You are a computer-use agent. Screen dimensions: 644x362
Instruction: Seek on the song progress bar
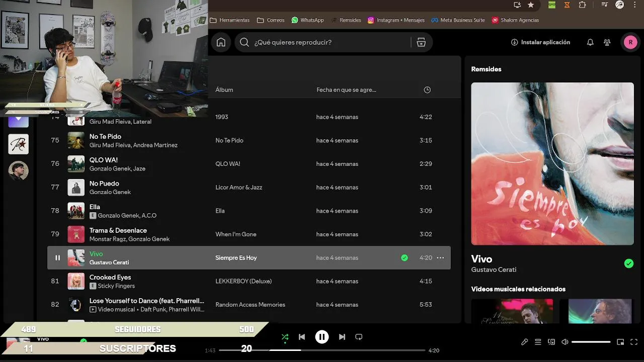(x=322, y=350)
